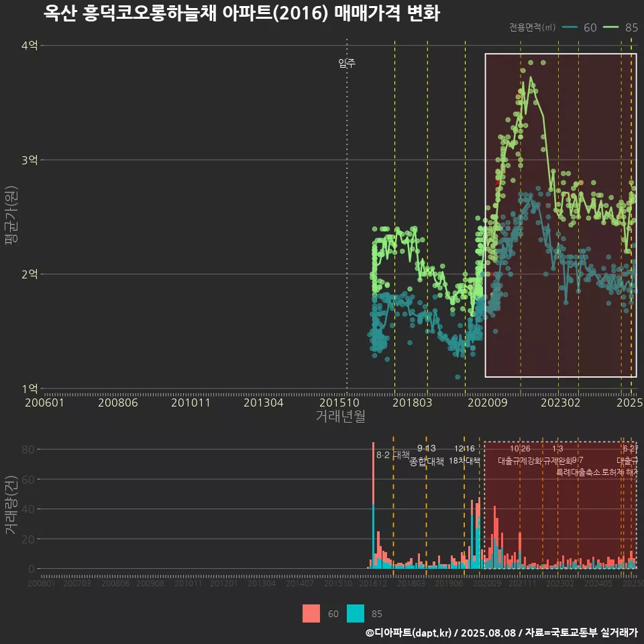Click the salmon 60 volume legend swatch
Image resolution: width=644 pixels, height=644 pixels.
tap(311, 614)
